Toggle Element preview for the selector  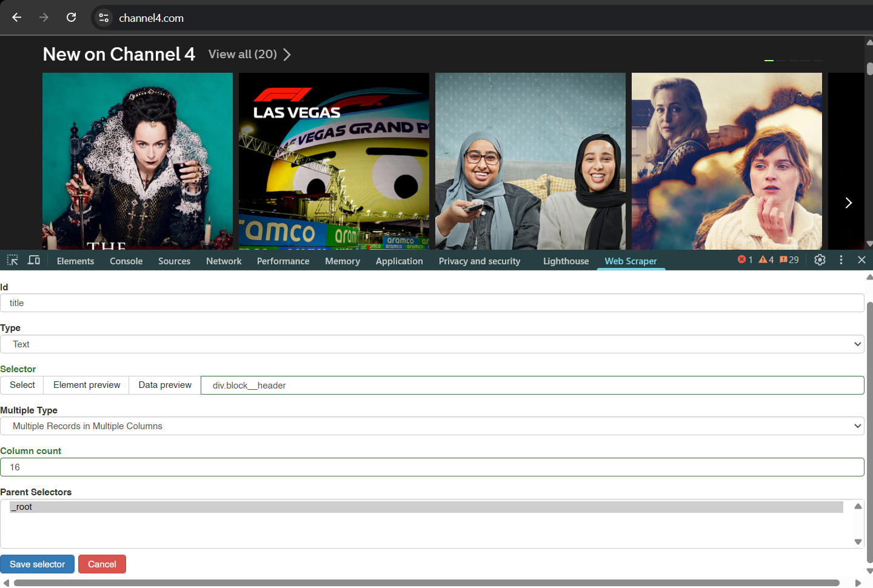point(87,385)
